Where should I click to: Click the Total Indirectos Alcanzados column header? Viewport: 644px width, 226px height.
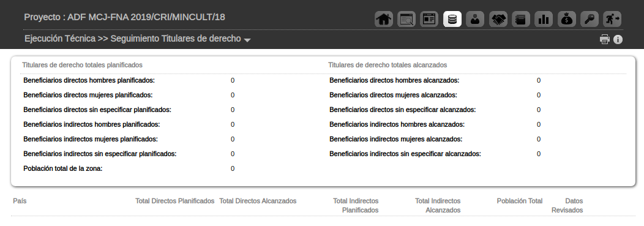[438, 205]
